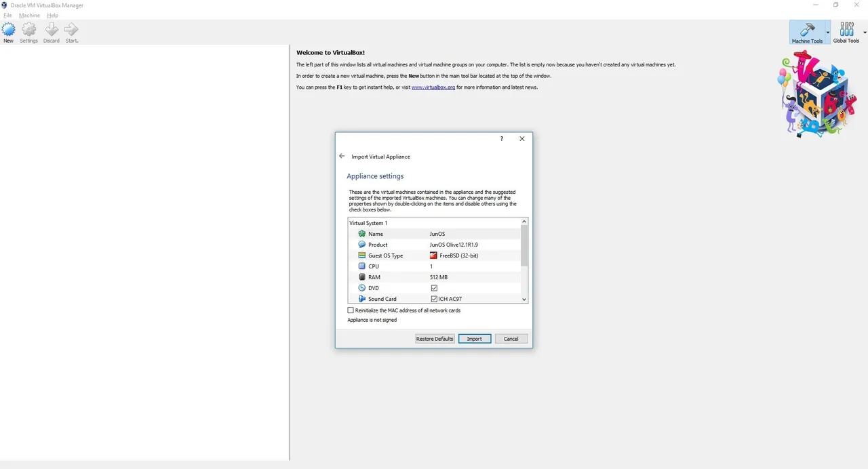Click the CPU row icon
868x469 pixels.
coord(362,266)
